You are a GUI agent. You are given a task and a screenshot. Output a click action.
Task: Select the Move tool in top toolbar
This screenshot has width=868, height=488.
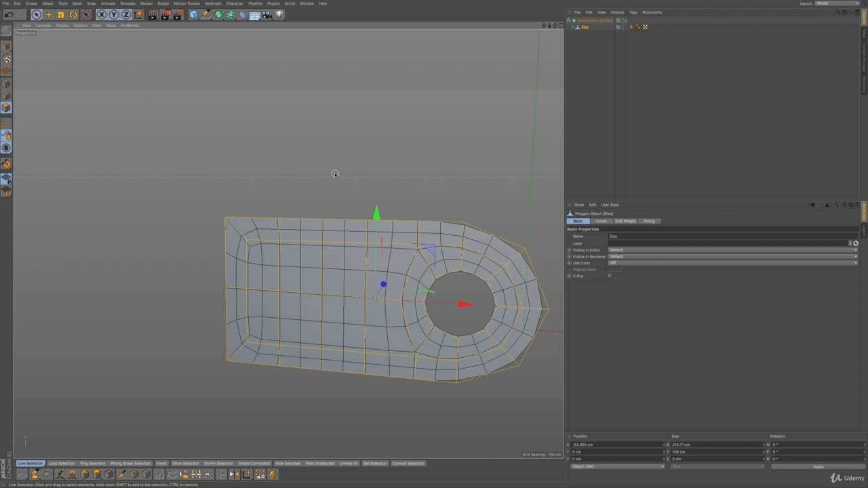click(49, 14)
